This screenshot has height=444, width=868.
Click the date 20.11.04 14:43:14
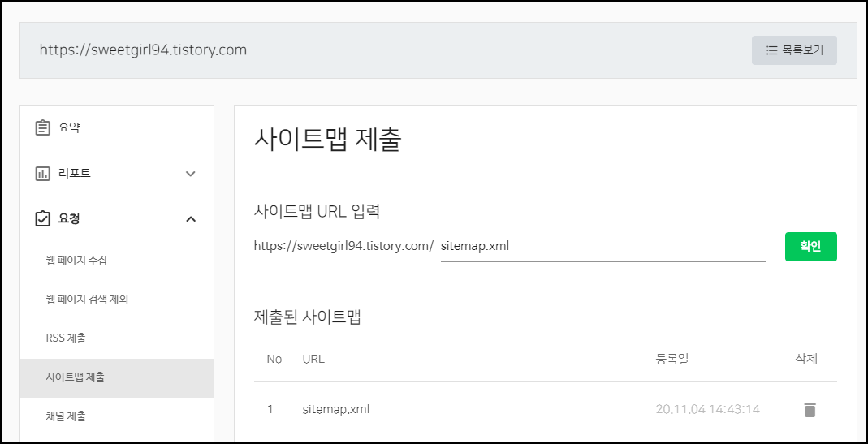coord(707,410)
